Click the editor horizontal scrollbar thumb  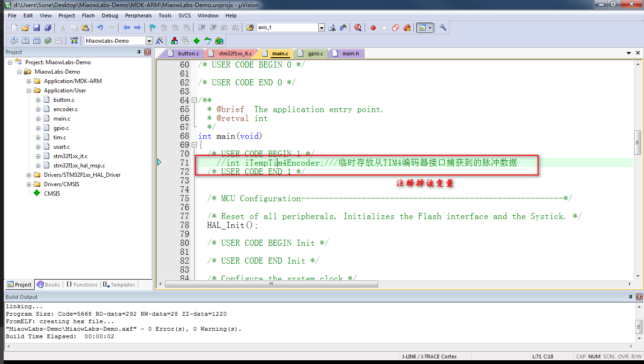click(271, 284)
